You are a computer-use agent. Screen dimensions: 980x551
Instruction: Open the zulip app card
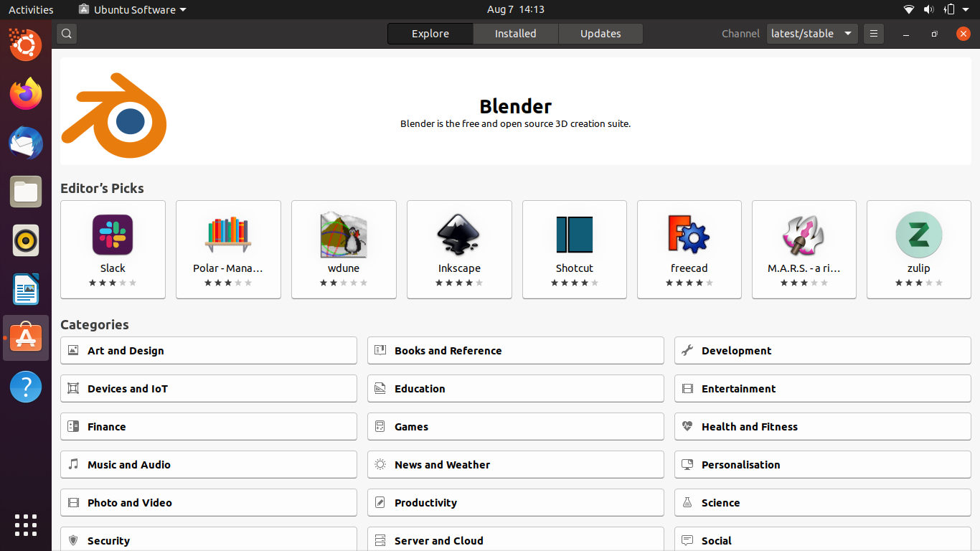click(x=919, y=249)
